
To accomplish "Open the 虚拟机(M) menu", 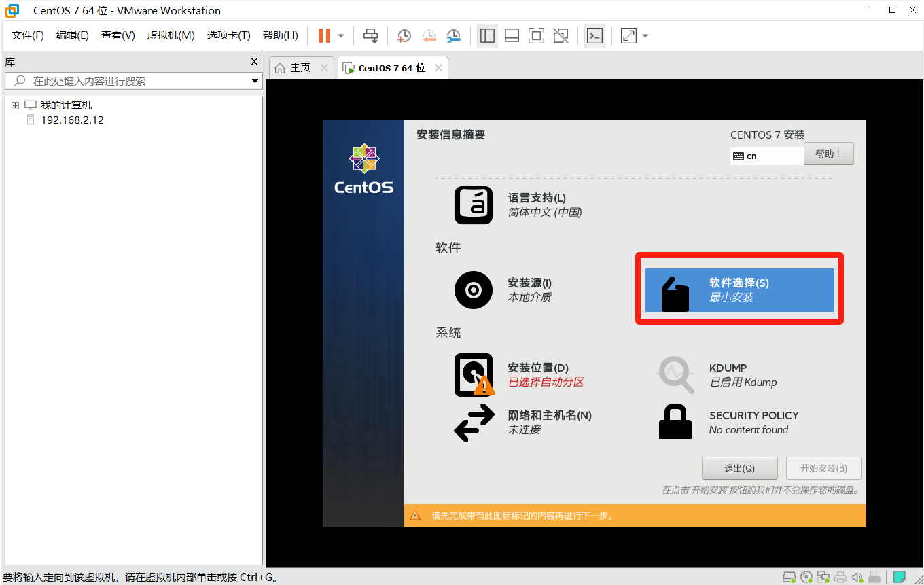I will [x=171, y=35].
